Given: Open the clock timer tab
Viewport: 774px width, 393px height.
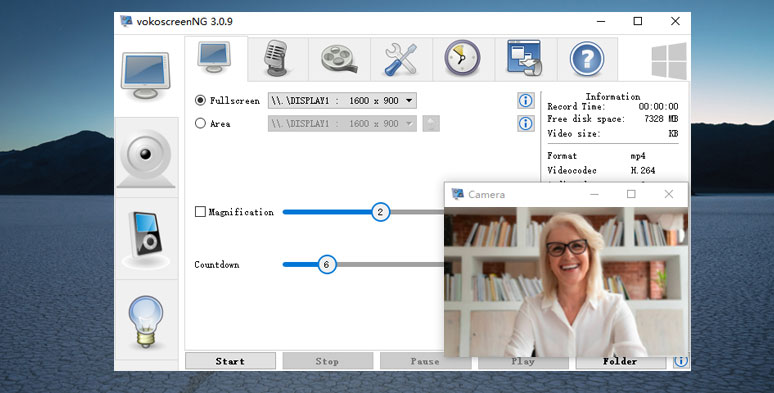Looking at the screenshot, I should 463,59.
